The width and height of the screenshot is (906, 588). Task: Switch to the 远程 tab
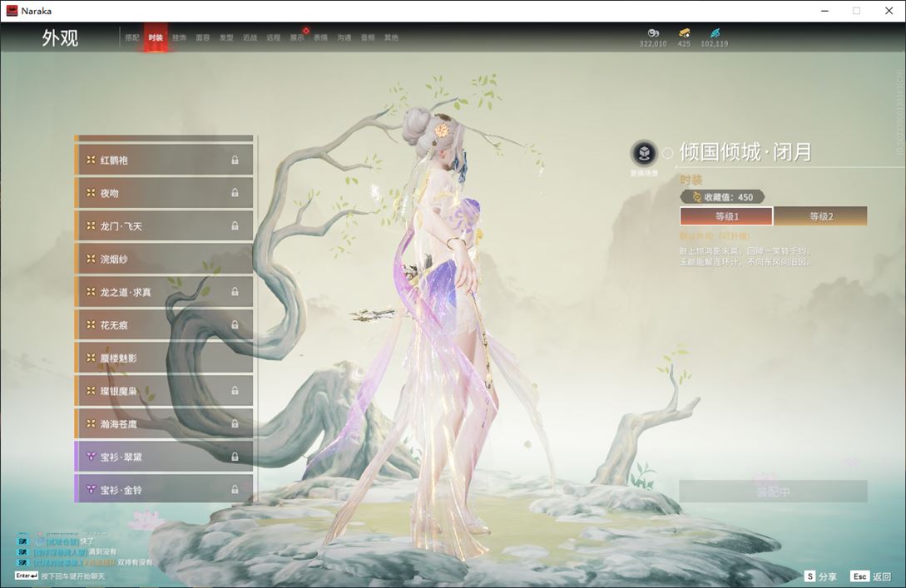[274, 37]
